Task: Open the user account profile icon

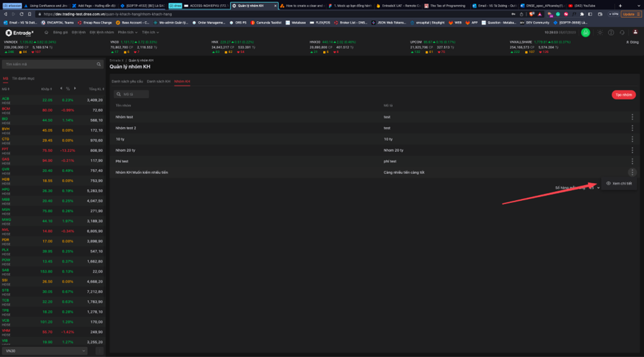Action: (x=634, y=32)
